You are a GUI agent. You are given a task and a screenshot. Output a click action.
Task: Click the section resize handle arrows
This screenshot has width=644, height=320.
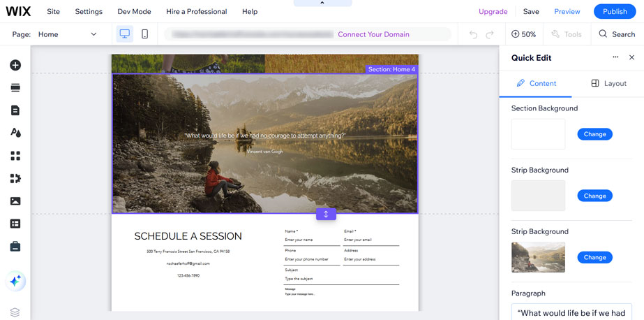[326, 214]
